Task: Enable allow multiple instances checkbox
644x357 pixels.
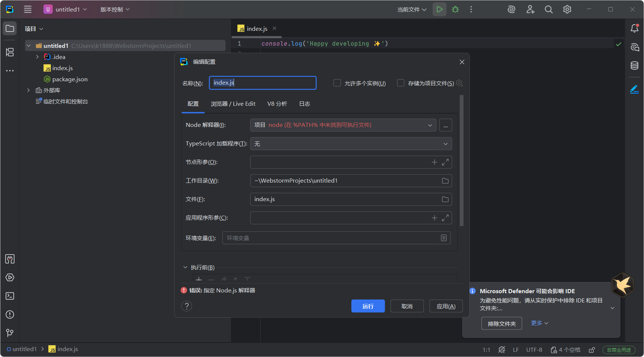Action: click(337, 83)
